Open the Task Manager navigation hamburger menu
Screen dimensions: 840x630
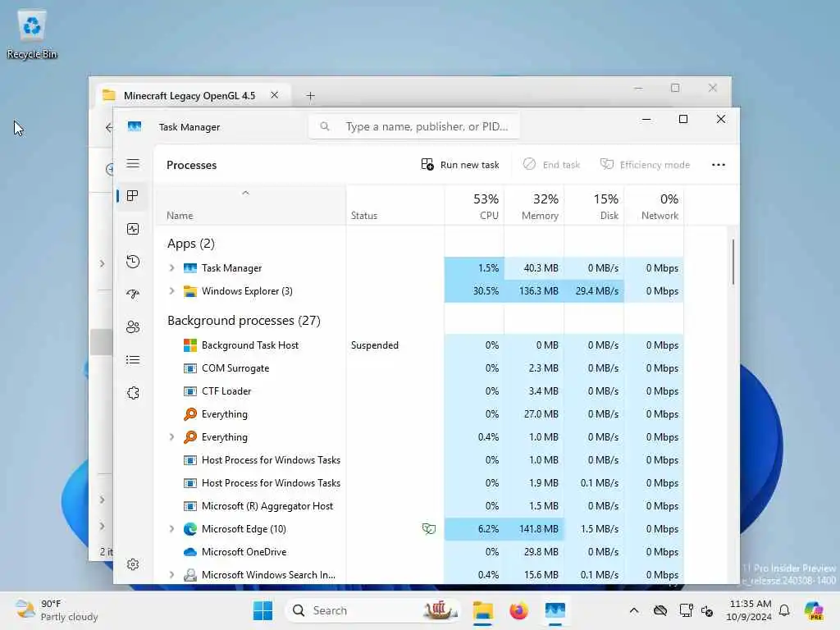[x=133, y=164]
